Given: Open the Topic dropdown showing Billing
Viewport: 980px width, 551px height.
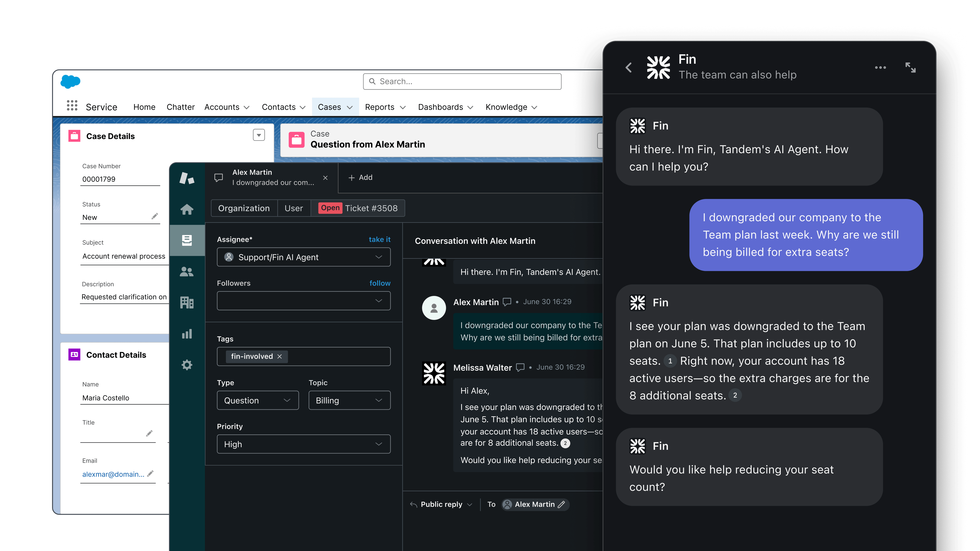Looking at the screenshot, I should pyautogui.click(x=349, y=400).
